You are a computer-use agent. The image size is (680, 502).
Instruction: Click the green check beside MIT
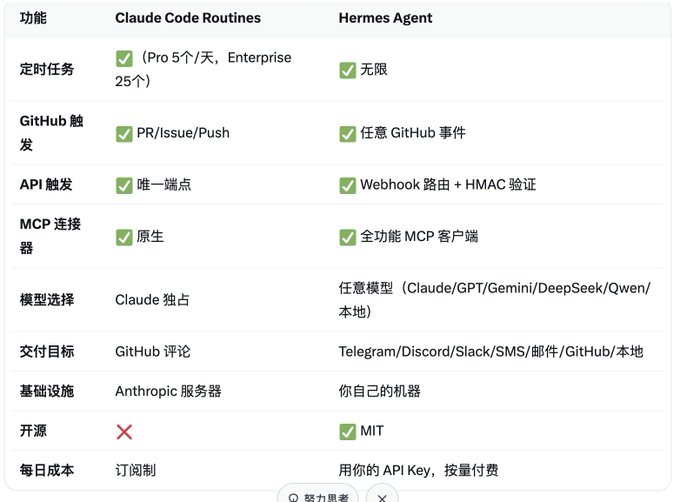[x=347, y=432]
